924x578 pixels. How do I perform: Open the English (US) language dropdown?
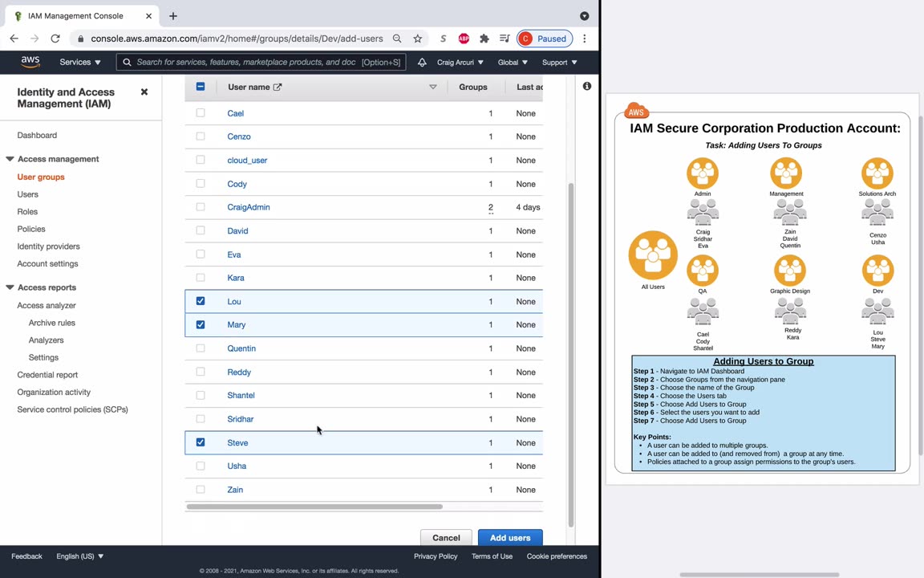pyautogui.click(x=79, y=556)
